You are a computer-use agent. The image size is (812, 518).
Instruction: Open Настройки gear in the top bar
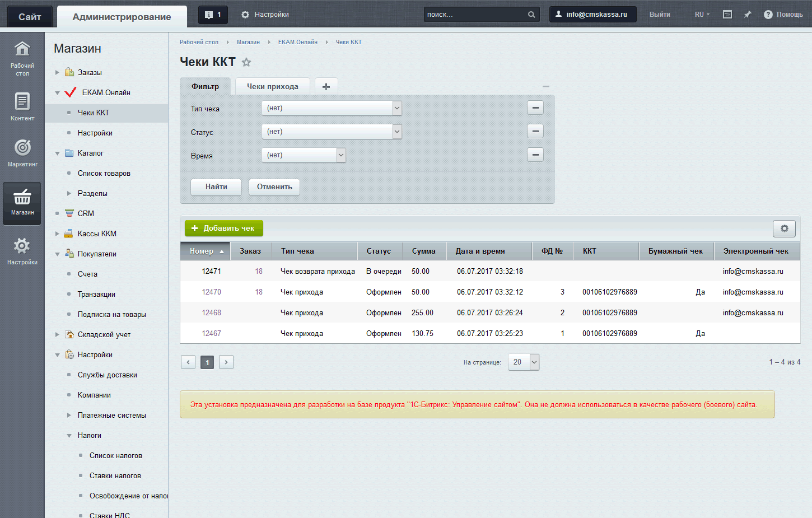265,15
